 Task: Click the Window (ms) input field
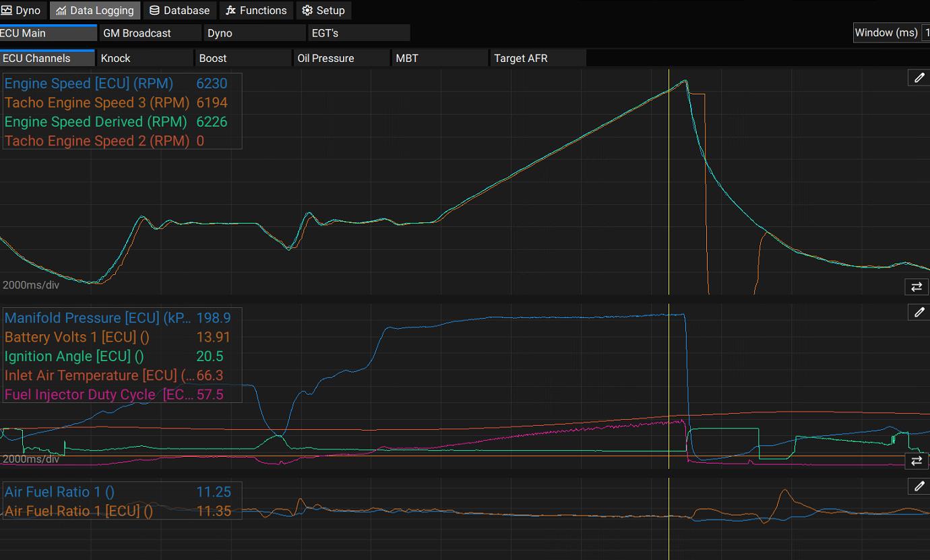point(926,32)
